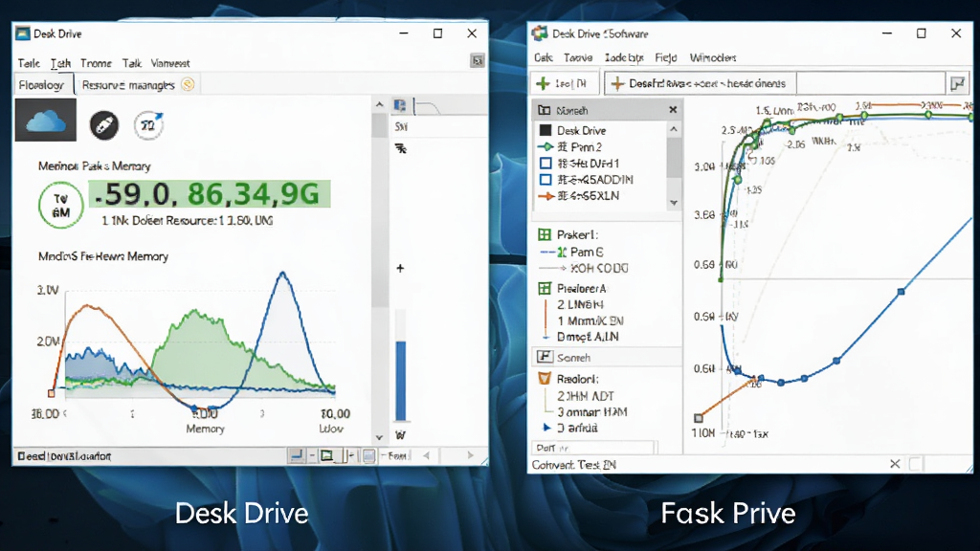Open the Cale menu in Desk Drive Software

click(x=544, y=57)
